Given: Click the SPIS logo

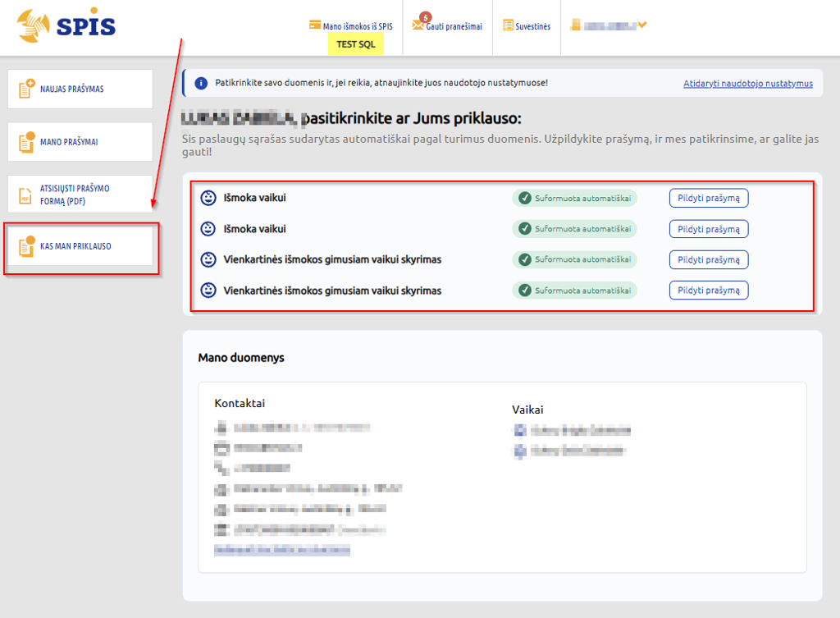Looking at the screenshot, I should click(66, 25).
